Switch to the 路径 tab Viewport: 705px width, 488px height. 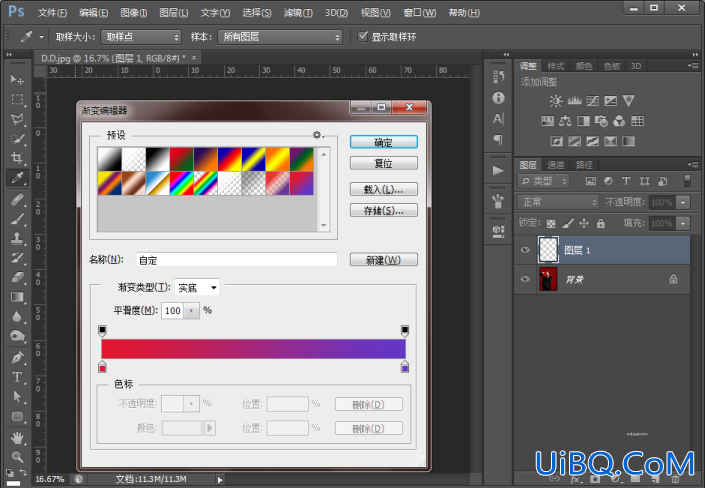coord(584,165)
